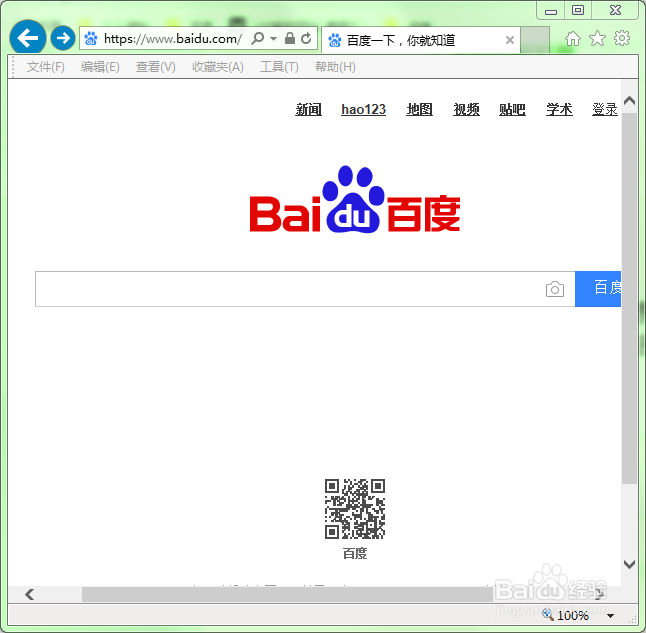Open the 帮助(H) menu
Screen dimensions: 646x633
point(335,67)
